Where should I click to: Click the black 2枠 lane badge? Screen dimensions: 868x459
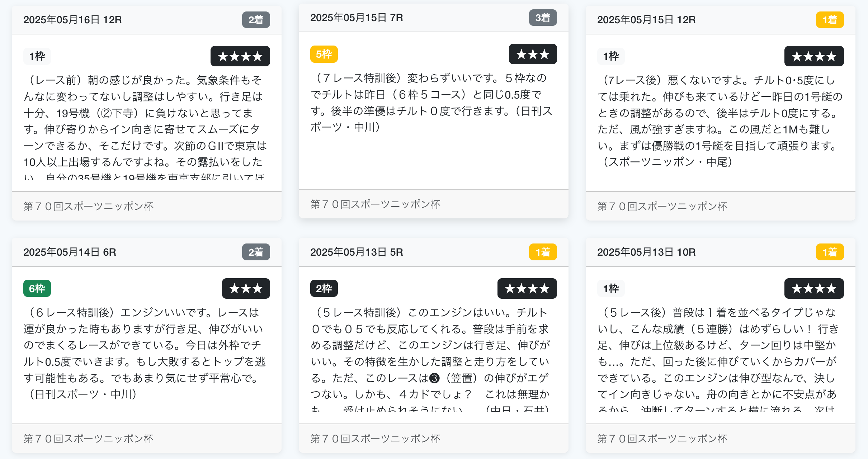324,289
